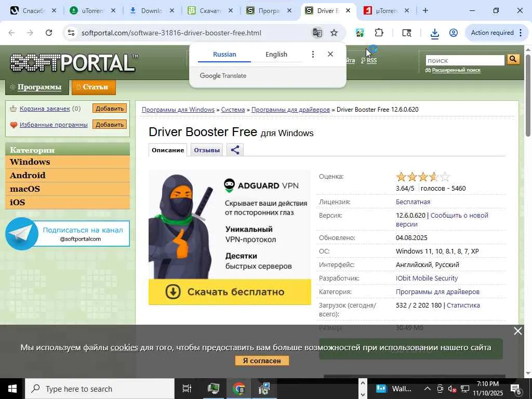
Task: Click the Windows taskbar search box
Action: point(99,389)
